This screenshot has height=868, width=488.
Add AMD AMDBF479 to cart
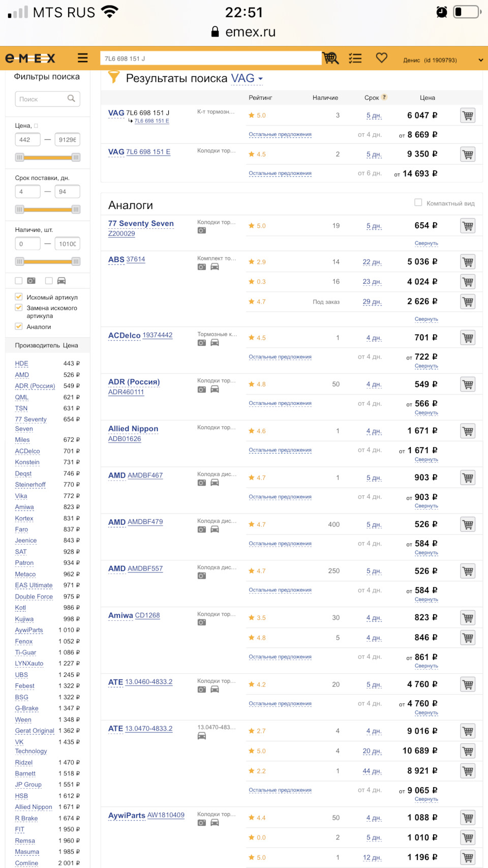[x=468, y=524]
